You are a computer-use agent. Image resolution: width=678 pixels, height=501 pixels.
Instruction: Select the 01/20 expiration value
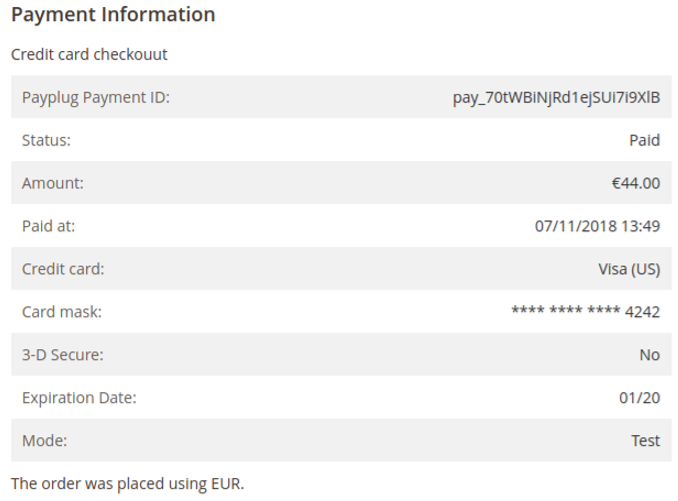(x=640, y=398)
